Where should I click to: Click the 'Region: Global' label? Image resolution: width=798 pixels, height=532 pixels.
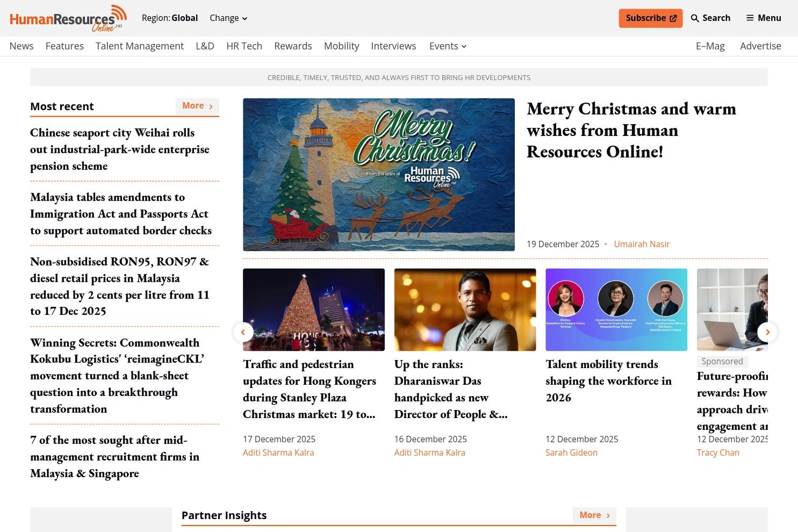(170, 18)
